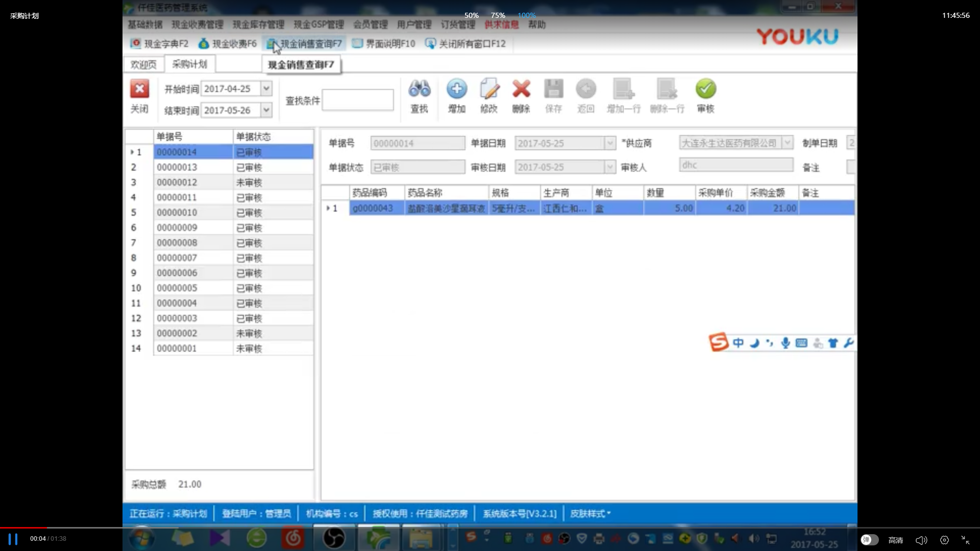Image resolution: width=980 pixels, height=551 pixels.
Task: Pause the video playback
Action: [13, 539]
